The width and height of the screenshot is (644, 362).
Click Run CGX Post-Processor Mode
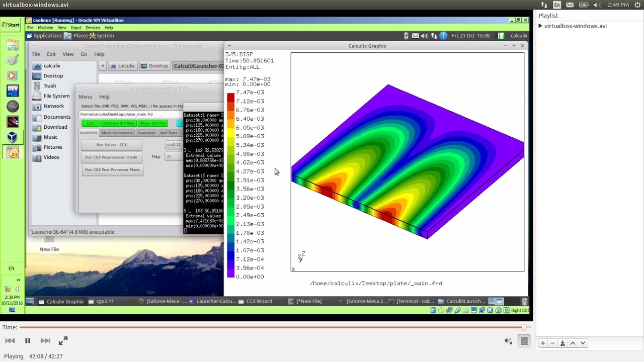[112, 170]
